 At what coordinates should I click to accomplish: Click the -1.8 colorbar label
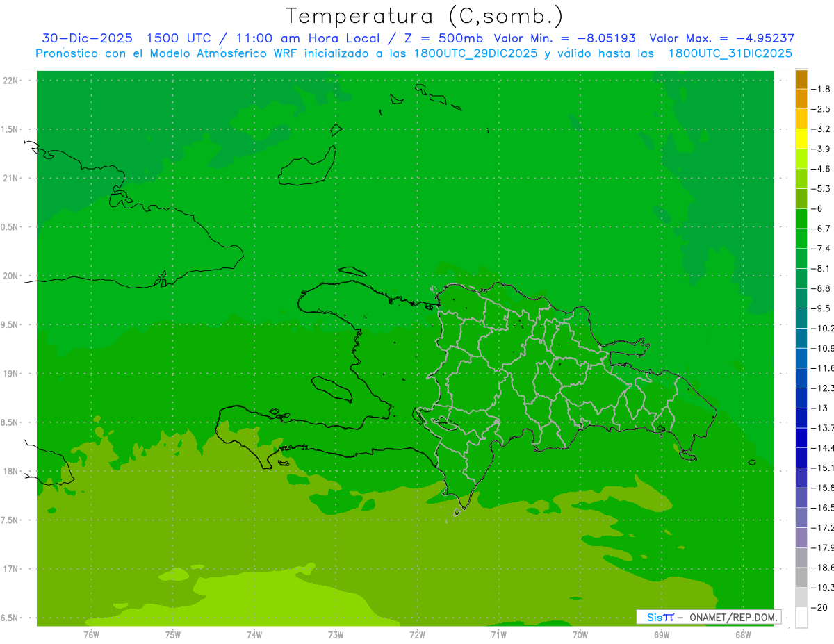click(822, 89)
